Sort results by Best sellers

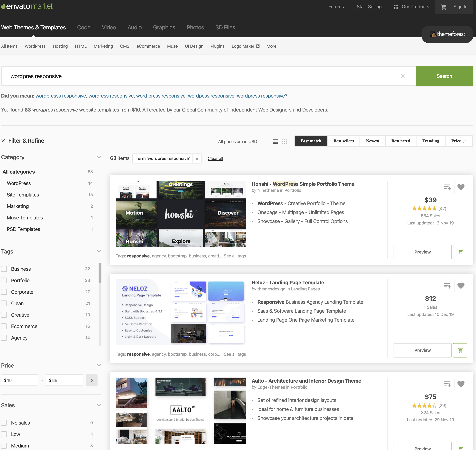pos(343,141)
